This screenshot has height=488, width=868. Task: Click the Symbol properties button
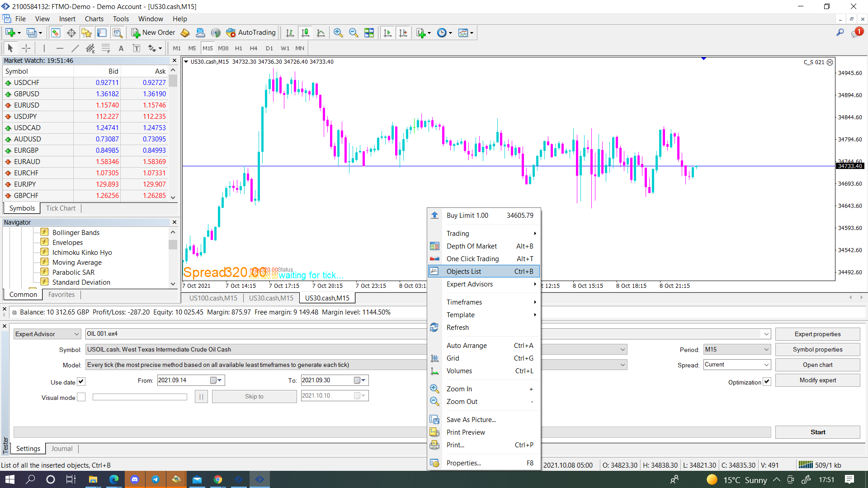pos(817,349)
